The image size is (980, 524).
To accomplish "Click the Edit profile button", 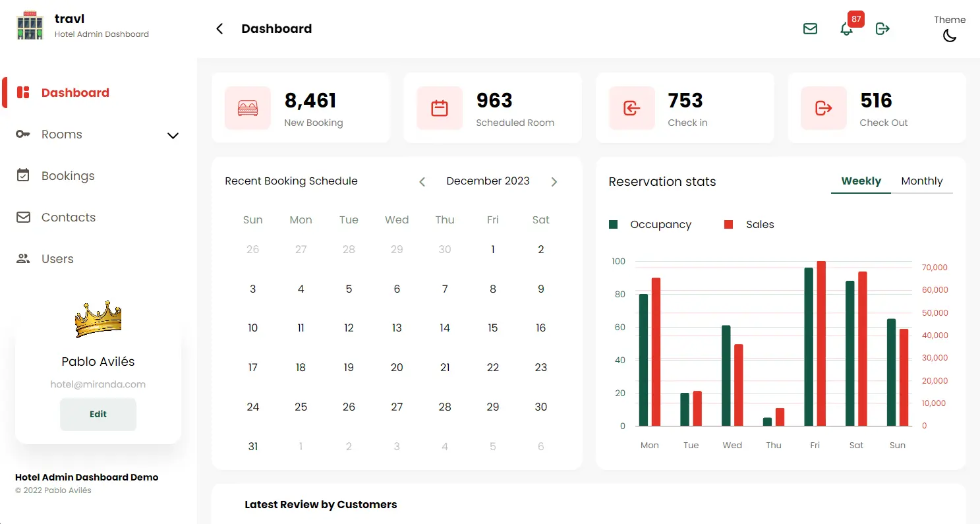I will click(98, 415).
